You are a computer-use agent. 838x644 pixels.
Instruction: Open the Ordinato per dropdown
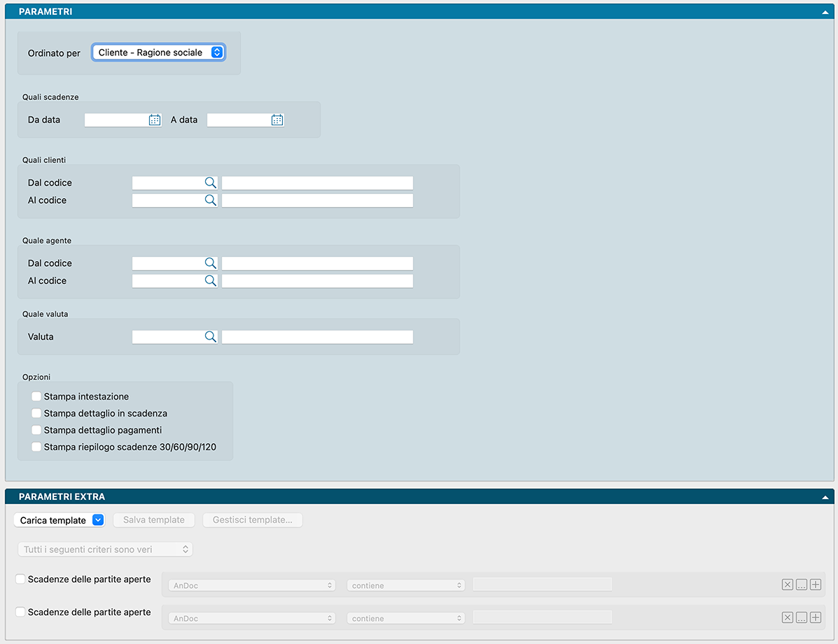coord(159,52)
